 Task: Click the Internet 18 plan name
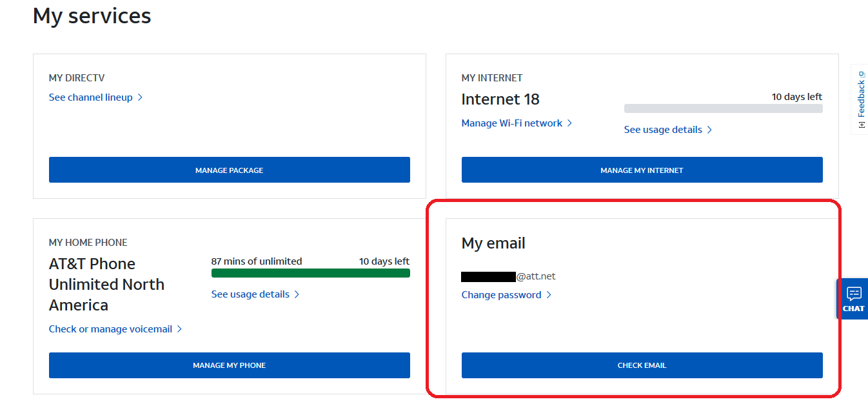(x=500, y=99)
